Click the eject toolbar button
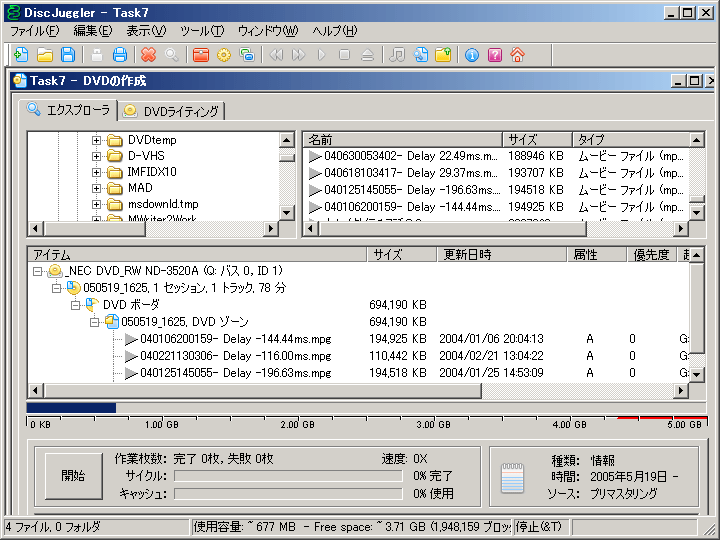This screenshot has width=720, height=540. tap(367, 55)
